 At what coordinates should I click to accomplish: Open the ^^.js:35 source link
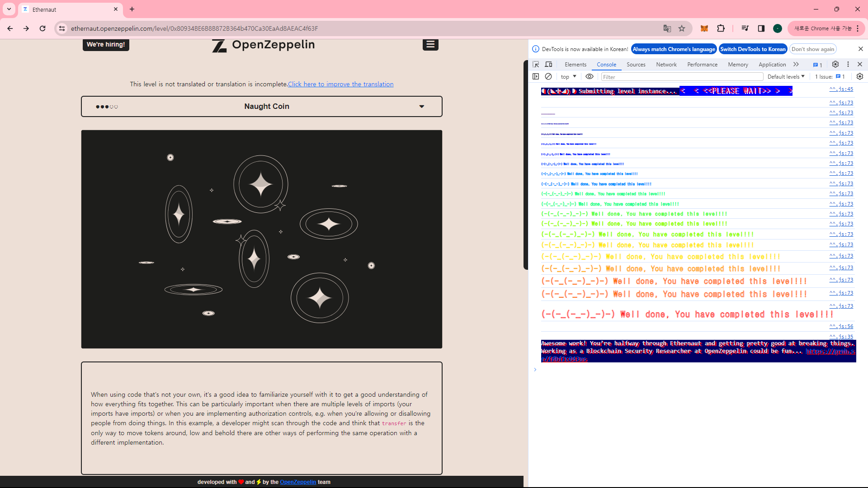tap(841, 337)
